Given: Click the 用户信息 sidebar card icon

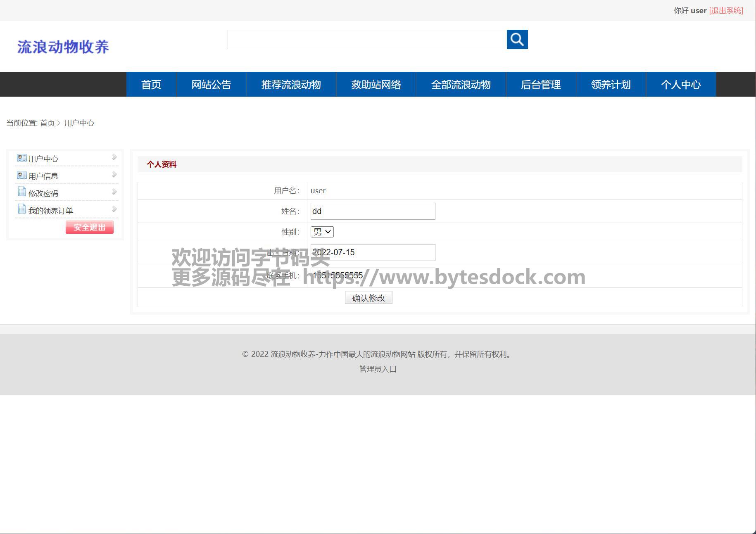Looking at the screenshot, I should (x=21, y=176).
